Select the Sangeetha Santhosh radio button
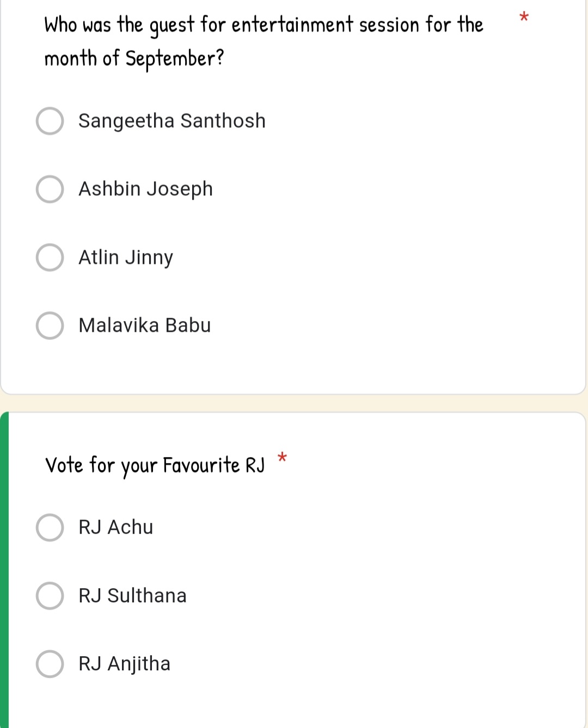Image resolution: width=588 pixels, height=728 pixels. point(50,121)
